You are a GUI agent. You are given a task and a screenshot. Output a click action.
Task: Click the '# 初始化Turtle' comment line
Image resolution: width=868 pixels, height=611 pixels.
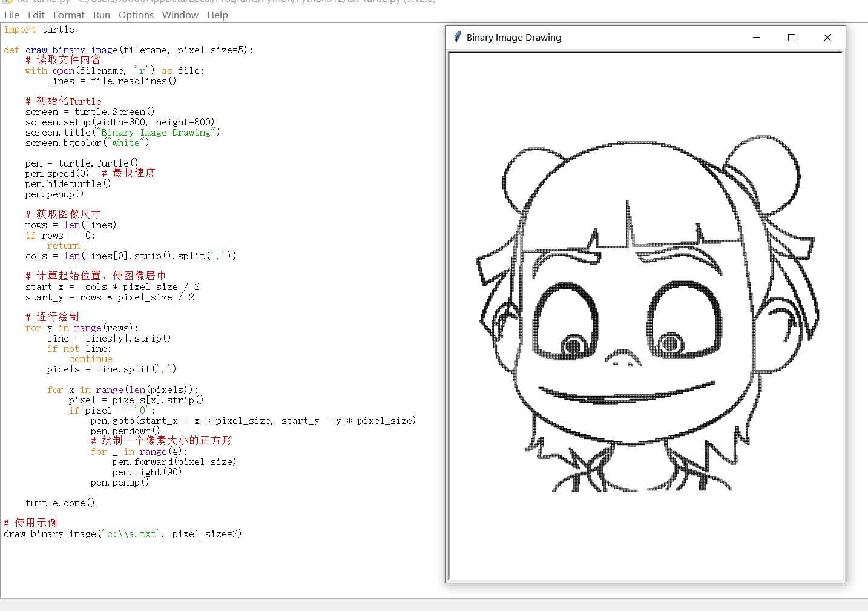[64, 101]
